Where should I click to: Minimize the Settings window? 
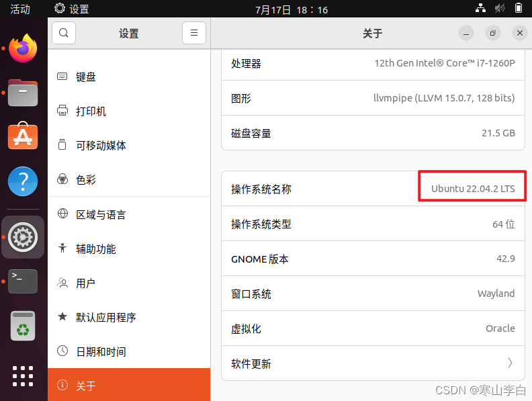click(x=466, y=33)
